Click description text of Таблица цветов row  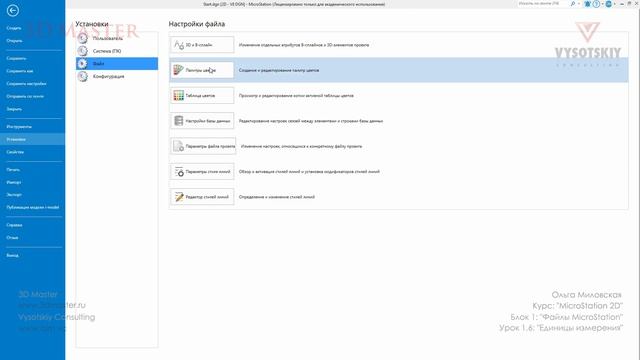coord(296,96)
